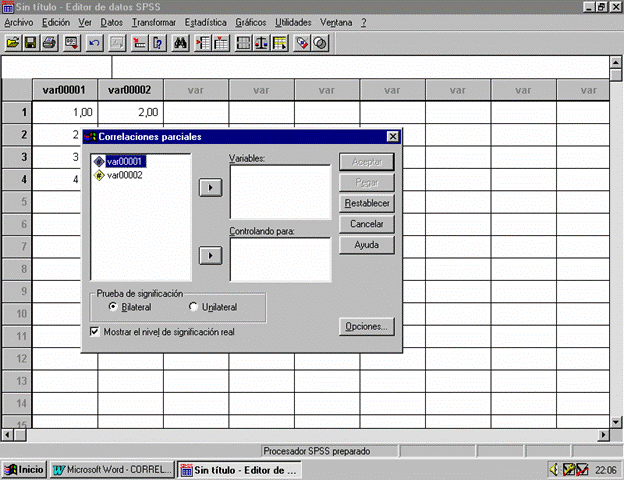This screenshot has height=480, width=624.
Task: Click the Find binoculars toolbar icon
Action: 180,43
